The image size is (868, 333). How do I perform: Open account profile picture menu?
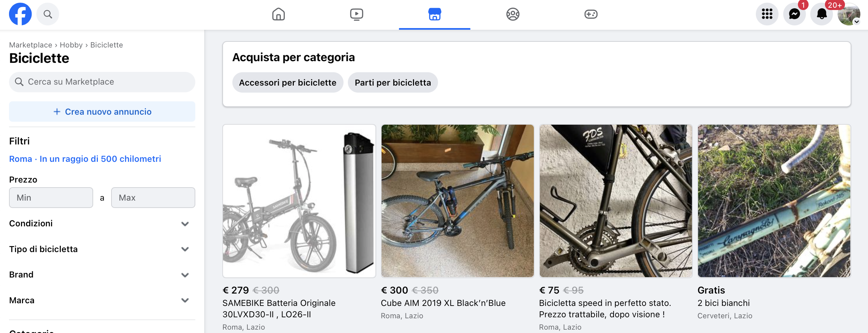click(x=848, y=14)
